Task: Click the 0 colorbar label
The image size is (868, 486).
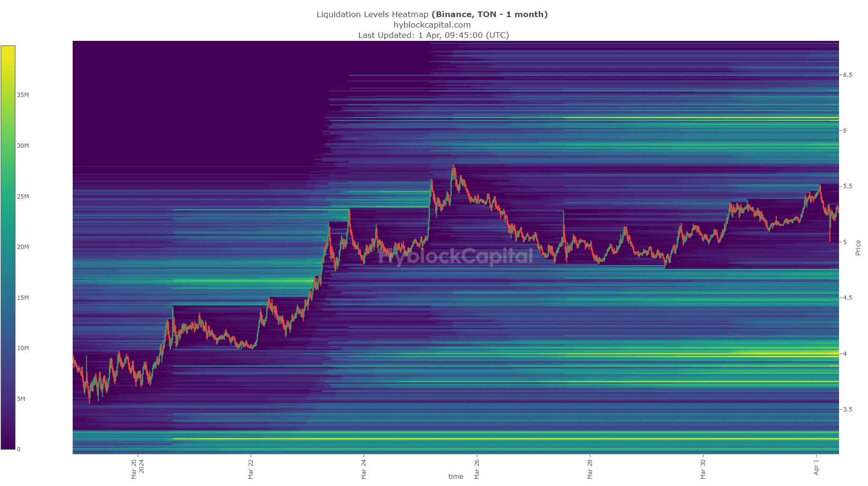Action: (19, 449)
